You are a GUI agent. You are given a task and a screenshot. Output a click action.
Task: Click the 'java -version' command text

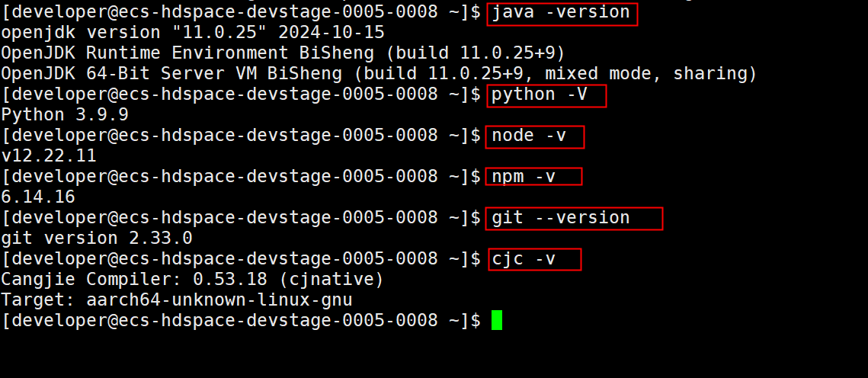(561, 12)
